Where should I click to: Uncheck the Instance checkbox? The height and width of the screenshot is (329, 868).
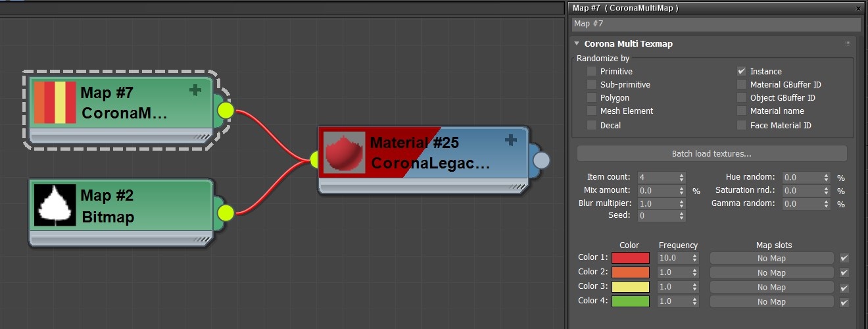742,71
